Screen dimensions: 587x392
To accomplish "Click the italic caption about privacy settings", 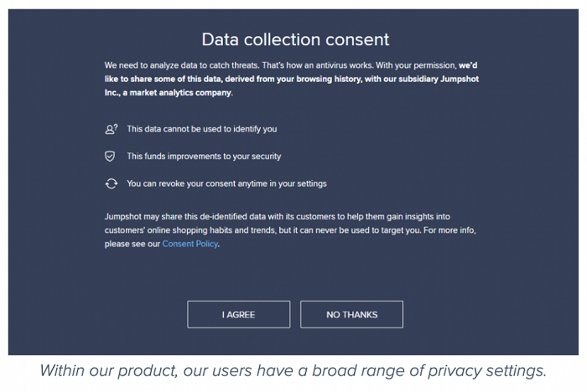I will (293, 371).
